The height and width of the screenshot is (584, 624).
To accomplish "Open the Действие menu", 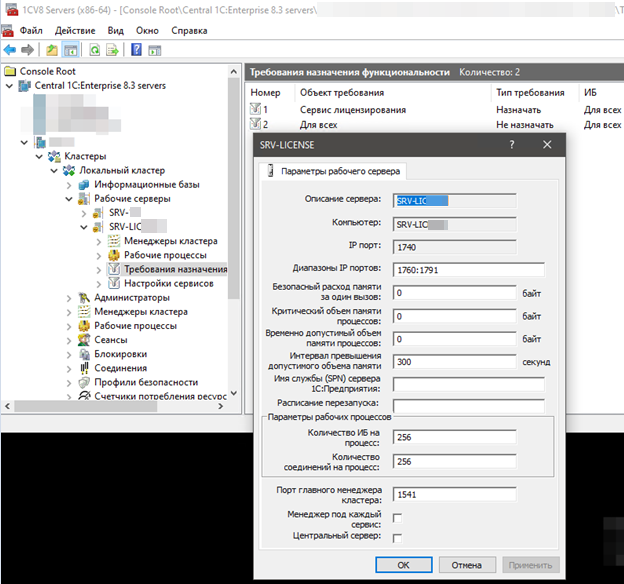I will click(x=73, y=30).
